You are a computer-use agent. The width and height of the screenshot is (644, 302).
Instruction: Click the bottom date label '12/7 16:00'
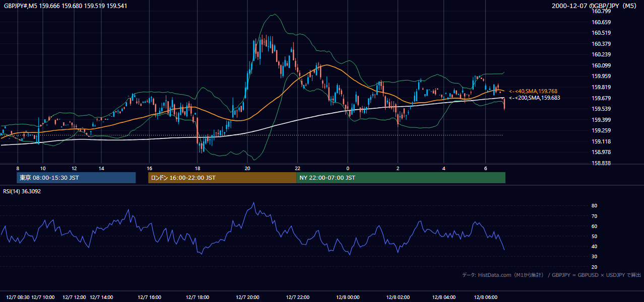[150, 297]
